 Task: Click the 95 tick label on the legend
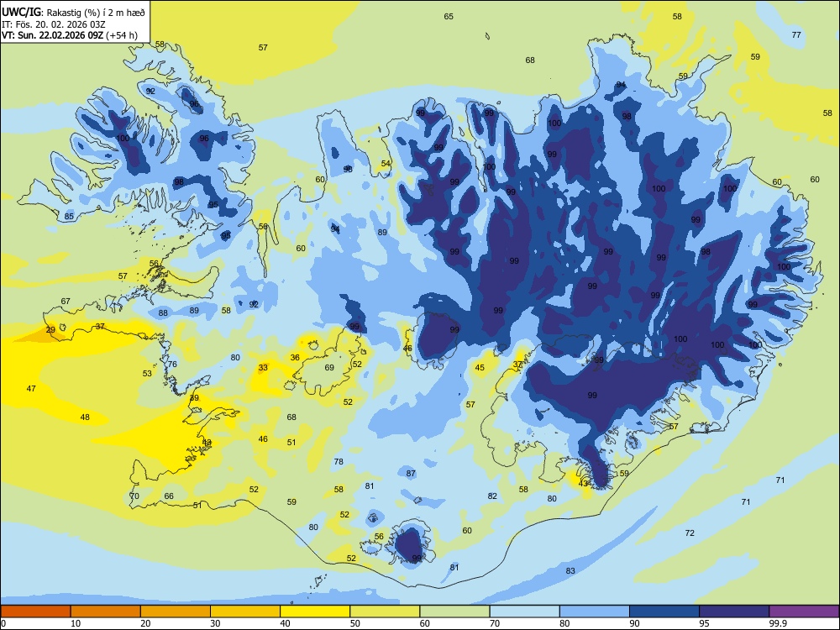coord(705,623)
